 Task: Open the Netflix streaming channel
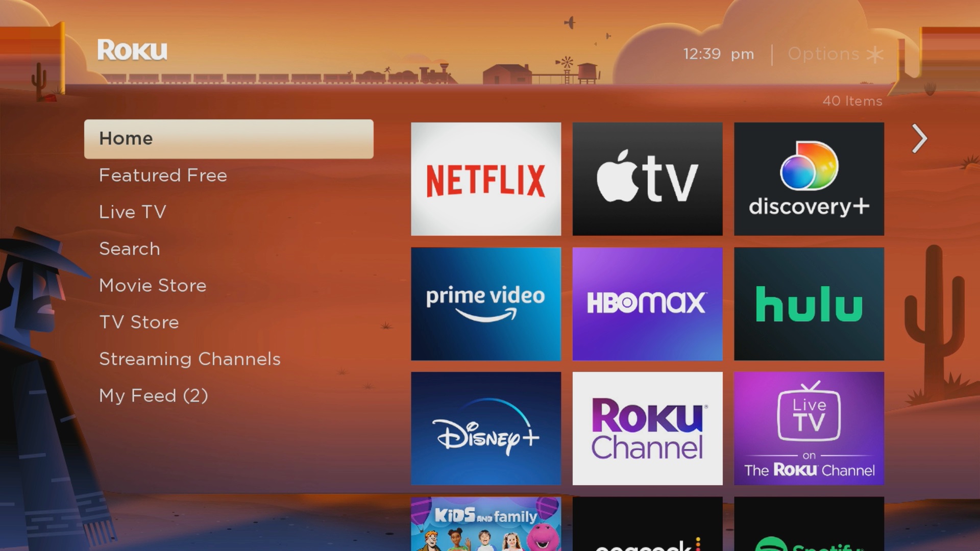coord(486,178)
